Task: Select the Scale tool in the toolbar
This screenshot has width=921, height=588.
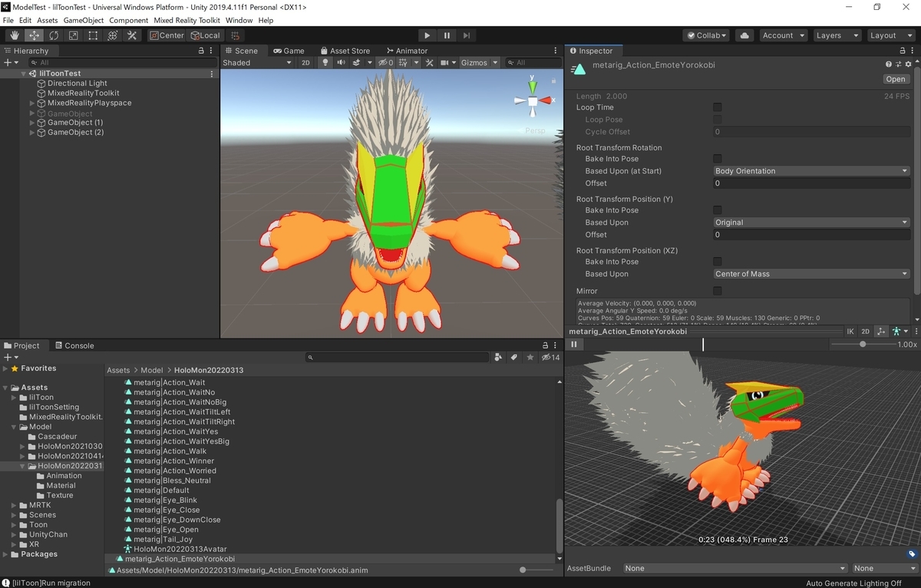Action: tap(74, 35)
